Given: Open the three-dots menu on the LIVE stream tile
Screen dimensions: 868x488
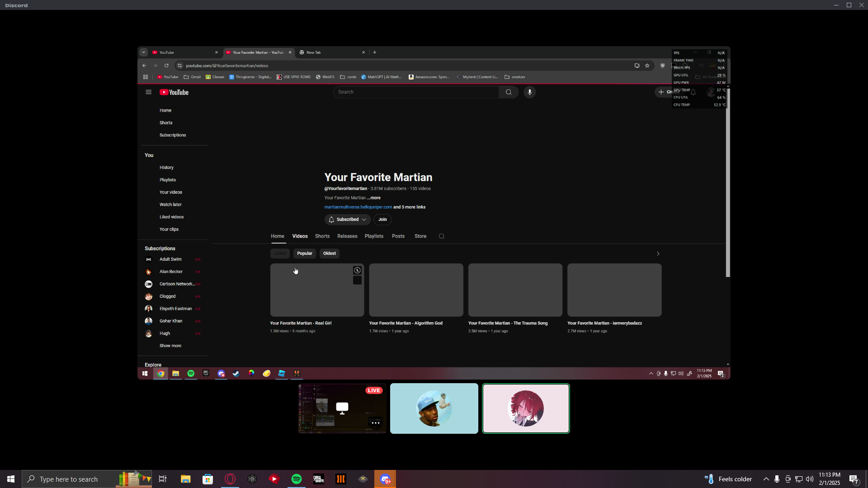Looking at the screenshot, I should 375,423.
